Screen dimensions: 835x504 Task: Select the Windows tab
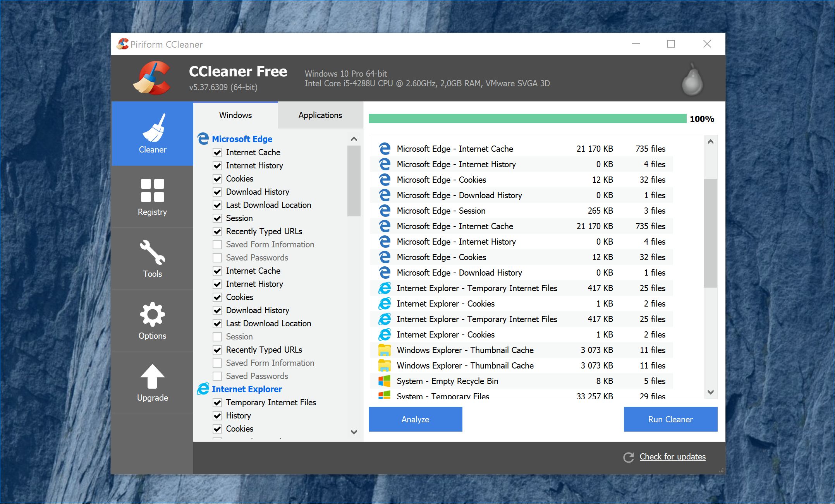[235, 115]
